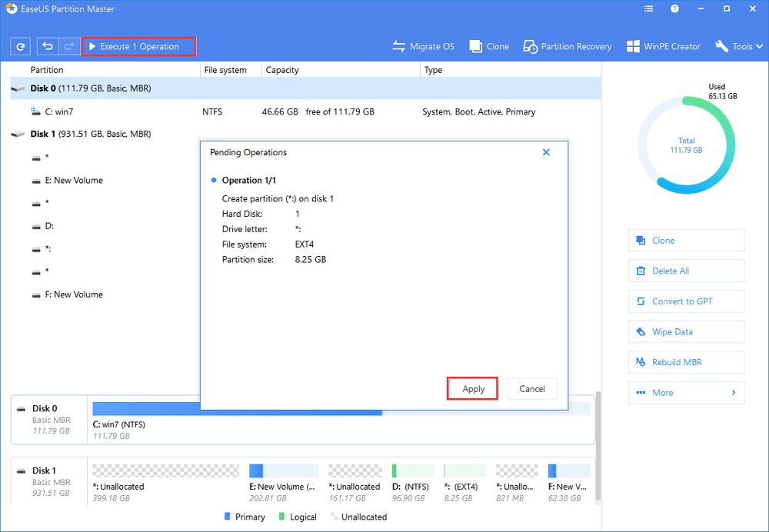Click Convert to GPT in the side panel
Screen dimensions: 769x532
coord(686,301)
